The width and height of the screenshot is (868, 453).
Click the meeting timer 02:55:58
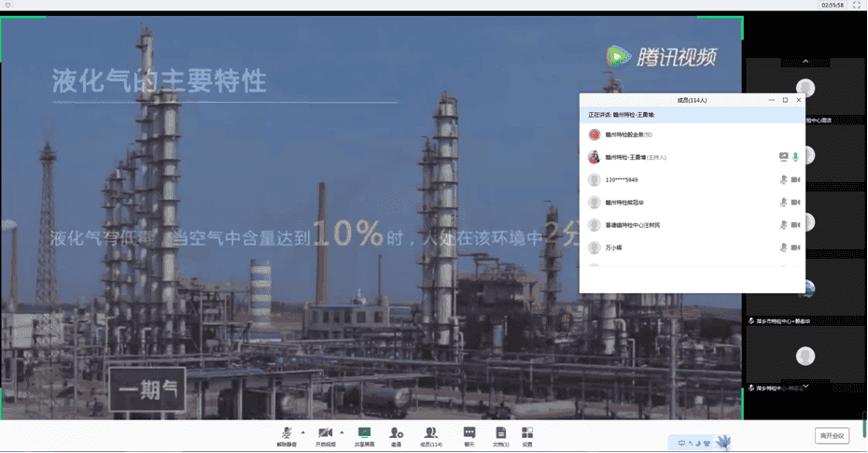tap(833, 5)
